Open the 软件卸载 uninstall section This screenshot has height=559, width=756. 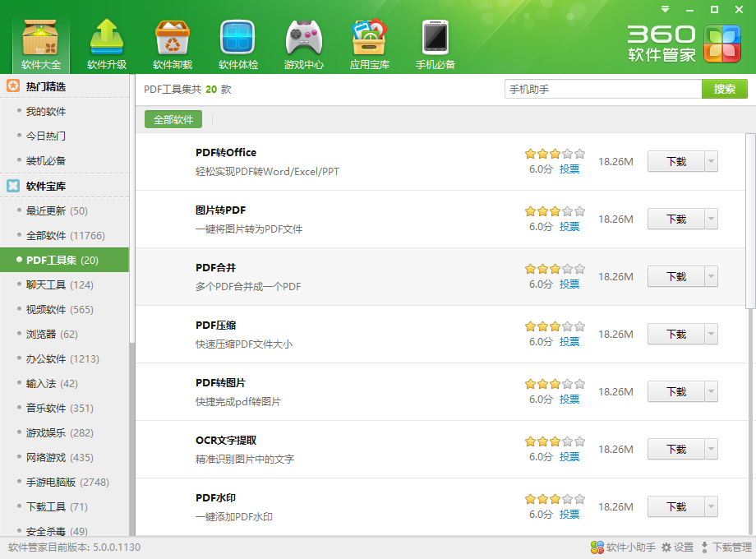[x=173, y=44]
